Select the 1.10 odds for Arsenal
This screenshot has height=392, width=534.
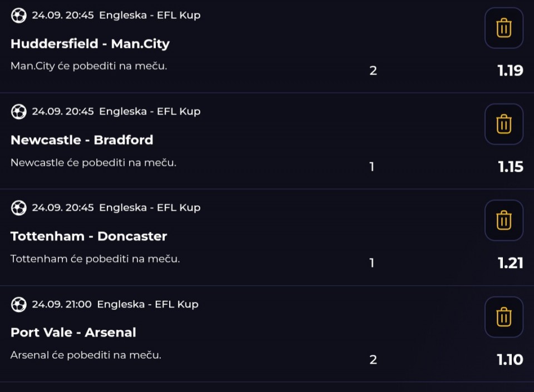click(x=510, y=360)
